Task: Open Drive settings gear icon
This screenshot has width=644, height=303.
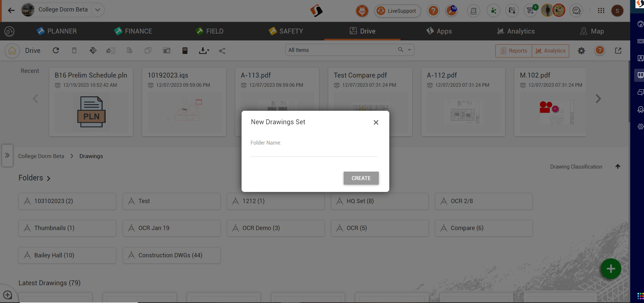Action: [x=581, y=51]
